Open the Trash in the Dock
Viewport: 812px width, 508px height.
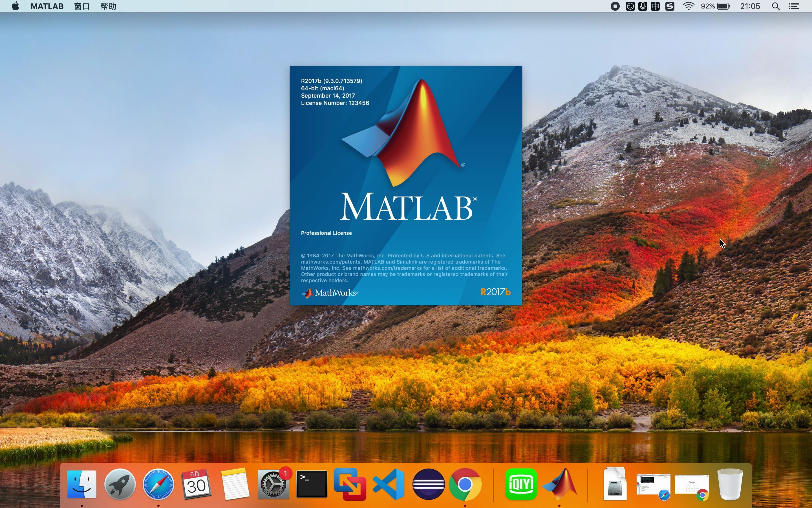pos(730,484)
